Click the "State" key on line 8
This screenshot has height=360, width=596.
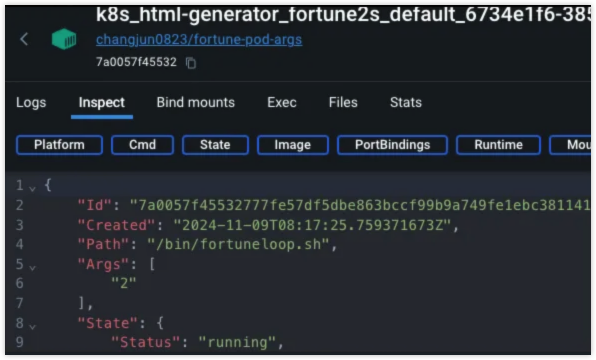(x=108, y=323)
